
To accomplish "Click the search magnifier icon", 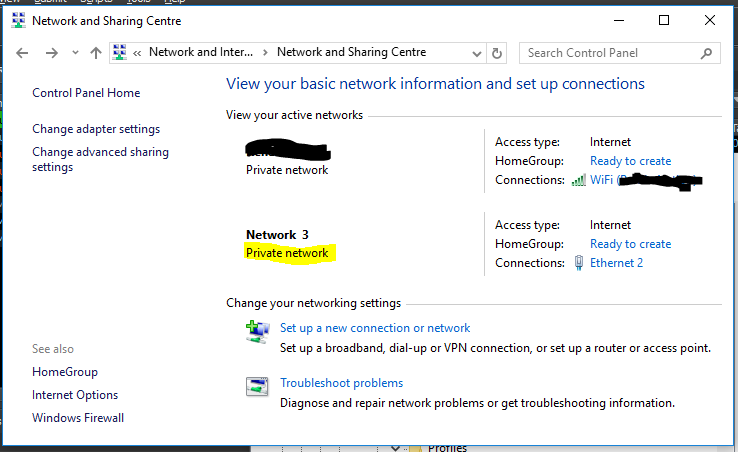I will click(x=707, y=53).
